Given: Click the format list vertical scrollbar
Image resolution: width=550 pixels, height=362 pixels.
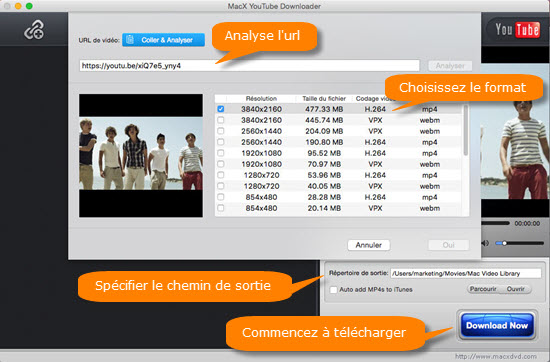Looking at the screenshot, I should (x=465, y=130).
